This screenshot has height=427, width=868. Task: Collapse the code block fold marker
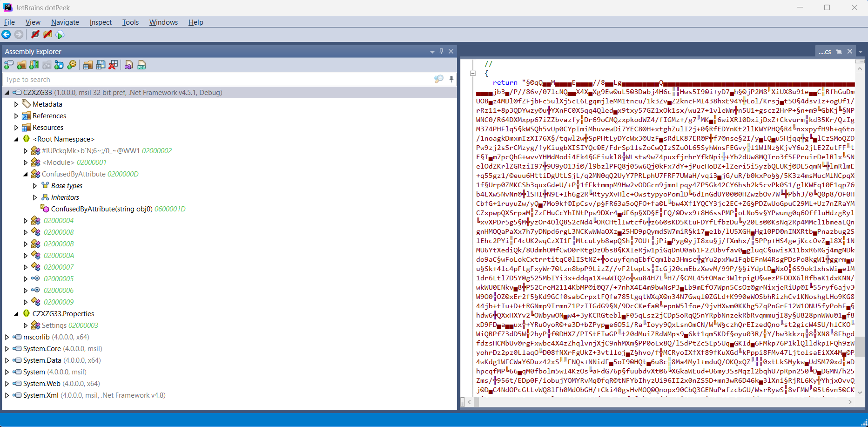tap(473, 73)
